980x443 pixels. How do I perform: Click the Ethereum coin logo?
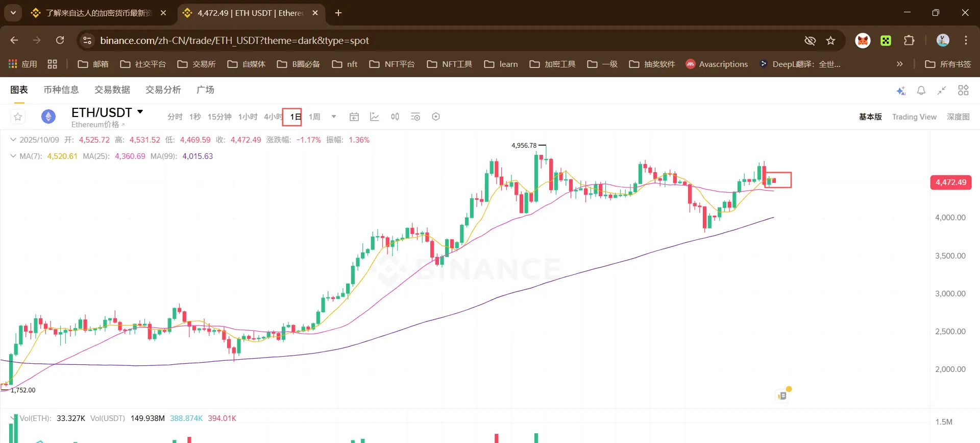48,117
